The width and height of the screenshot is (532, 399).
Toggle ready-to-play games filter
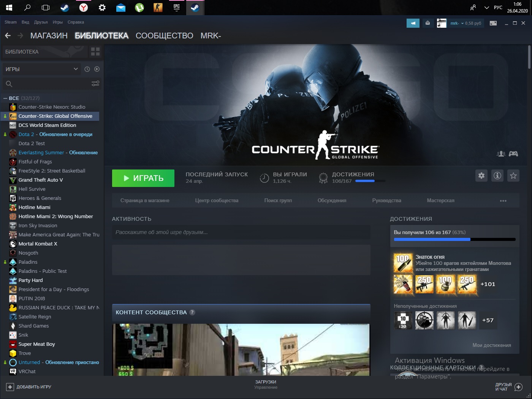tap(97, 69)
